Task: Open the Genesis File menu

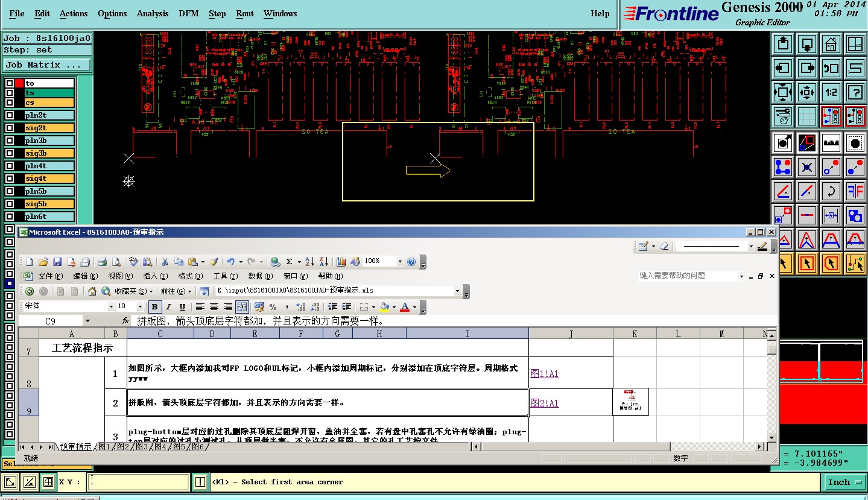Action: (x=17, y=13)
